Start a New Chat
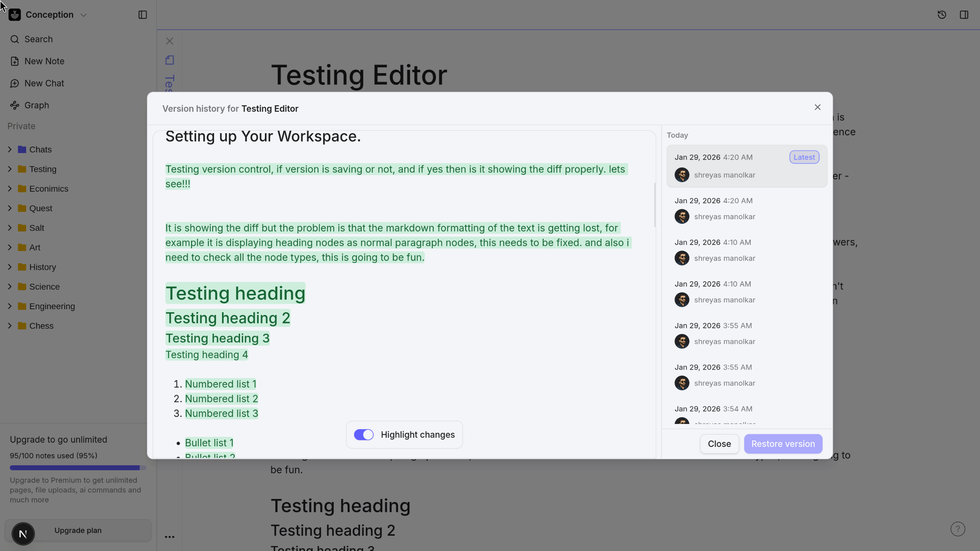The image size is (980, 551). pyautogui.click(x=44, y=83)
